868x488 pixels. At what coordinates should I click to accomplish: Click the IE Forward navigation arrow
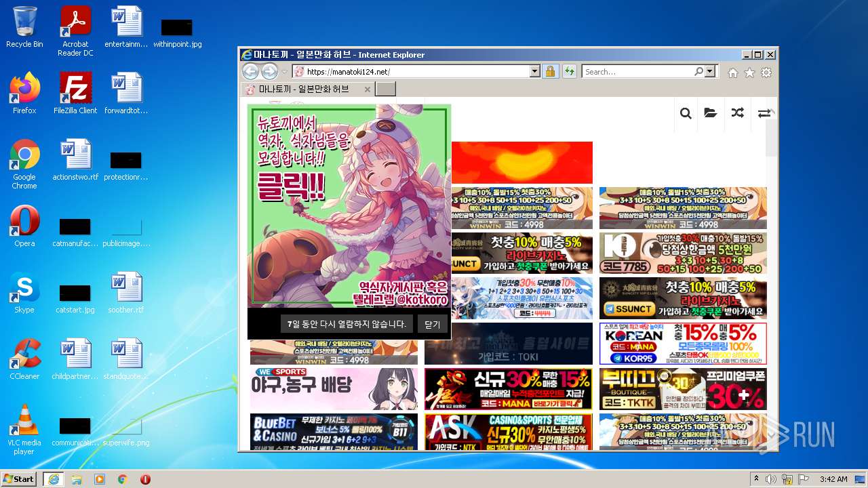[x=269, y=71]
